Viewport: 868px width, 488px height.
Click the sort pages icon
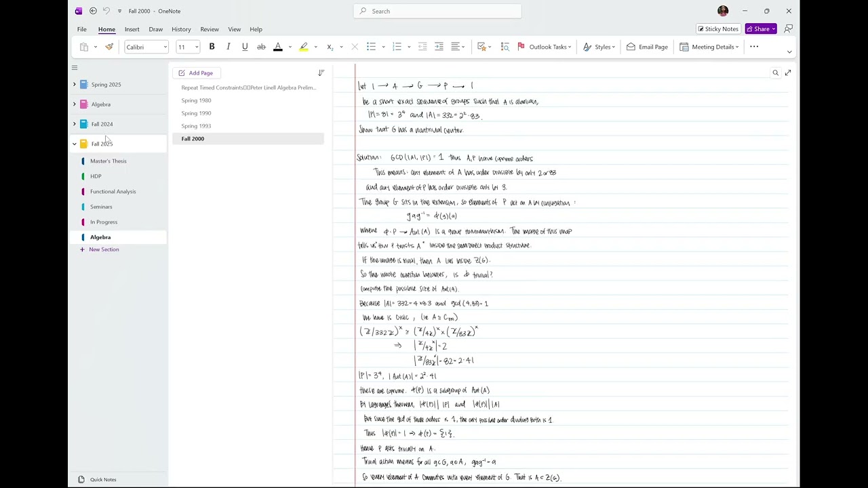(321, 73)
